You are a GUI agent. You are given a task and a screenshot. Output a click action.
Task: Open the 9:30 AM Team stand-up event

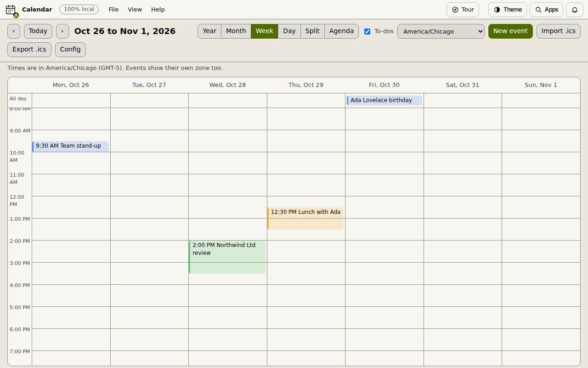pos(70,146)
